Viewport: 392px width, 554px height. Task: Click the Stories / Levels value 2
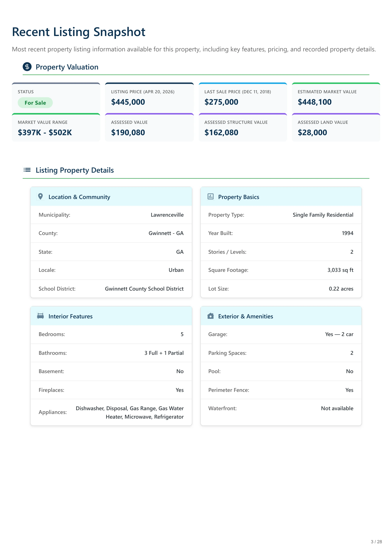pyautogui.click(x=352, y=252)
